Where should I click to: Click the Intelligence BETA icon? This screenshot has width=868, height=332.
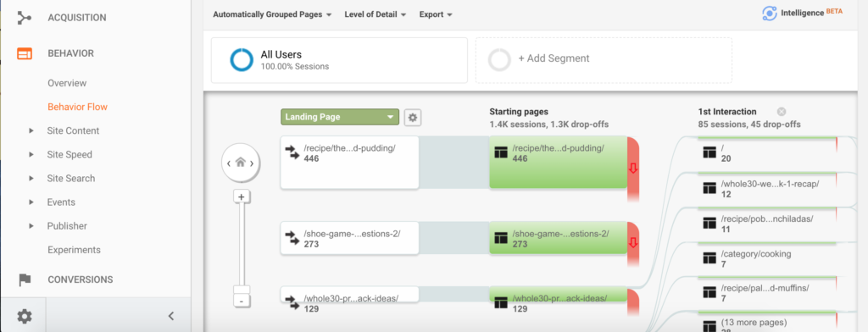click(x=769, y=14)
